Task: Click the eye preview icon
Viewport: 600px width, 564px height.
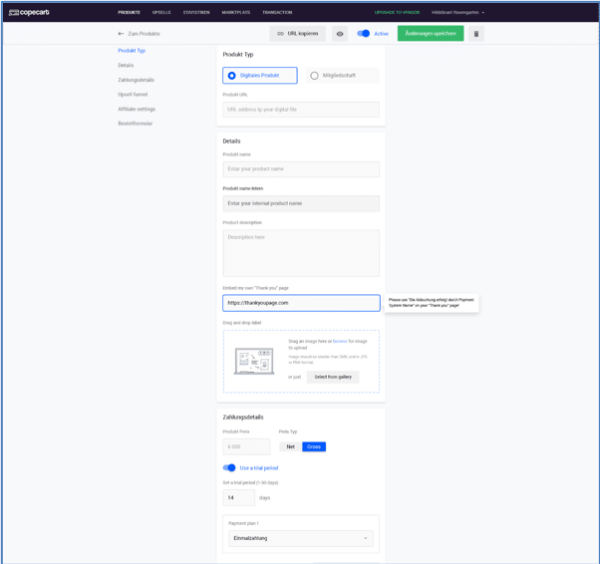Action: (x=340, y=33)
